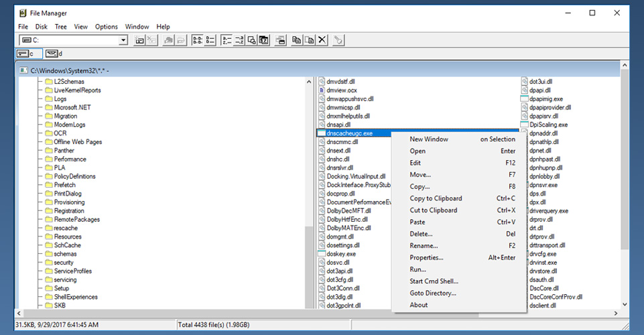Click the Stop Sharing toolbar icon
This screenshot has height=335, width=644.
(x=180, y=40)
